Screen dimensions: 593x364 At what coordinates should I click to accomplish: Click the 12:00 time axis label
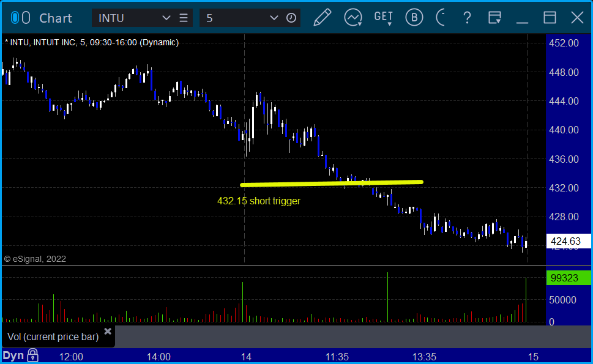[x=71, y=357]
